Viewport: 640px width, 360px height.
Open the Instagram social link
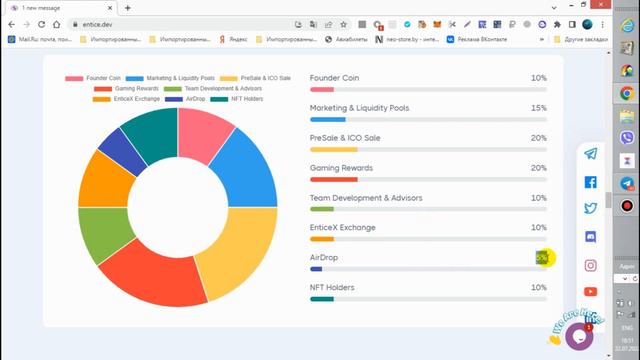pyautogui.click(x=591, y=265)
